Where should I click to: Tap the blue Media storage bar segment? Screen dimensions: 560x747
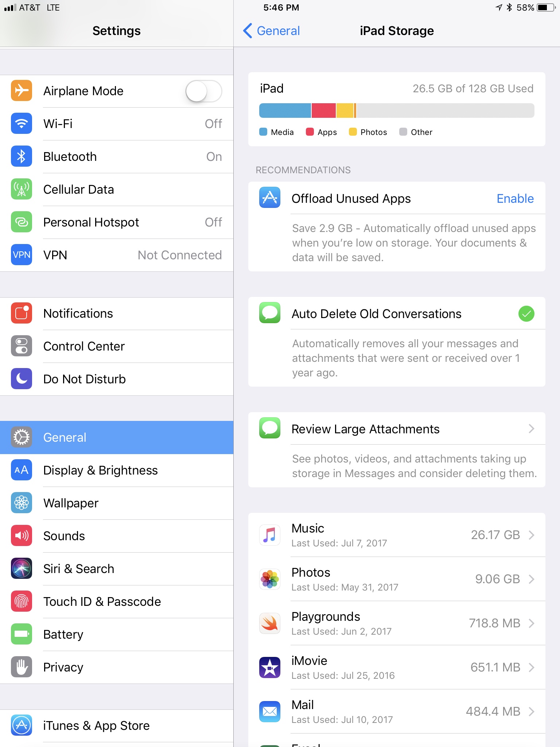coord(285,111)
